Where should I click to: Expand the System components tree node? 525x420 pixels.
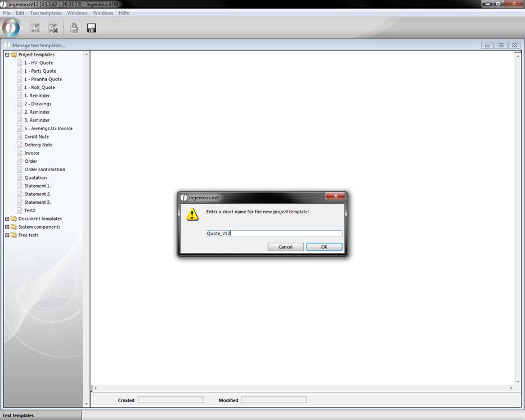tap(7, 227)
